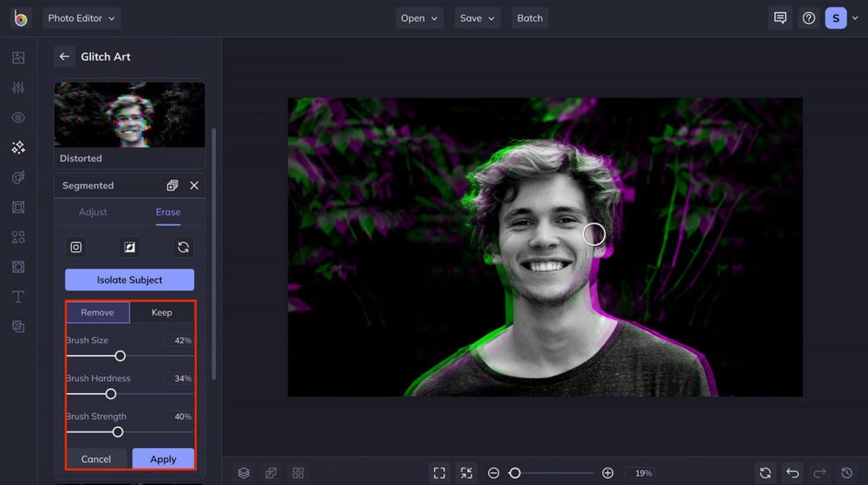Open the Touch Up eye sidebar icon
Viewport: 868px width, 485px height.
18,118
